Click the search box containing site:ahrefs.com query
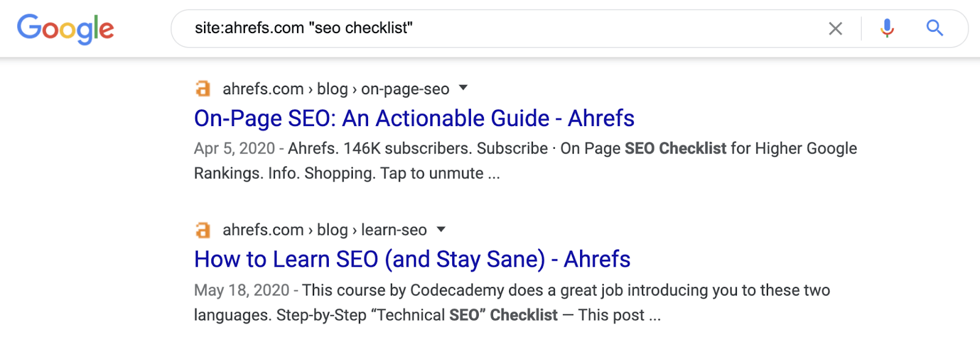The image size is (980, 342). [490, 28]
